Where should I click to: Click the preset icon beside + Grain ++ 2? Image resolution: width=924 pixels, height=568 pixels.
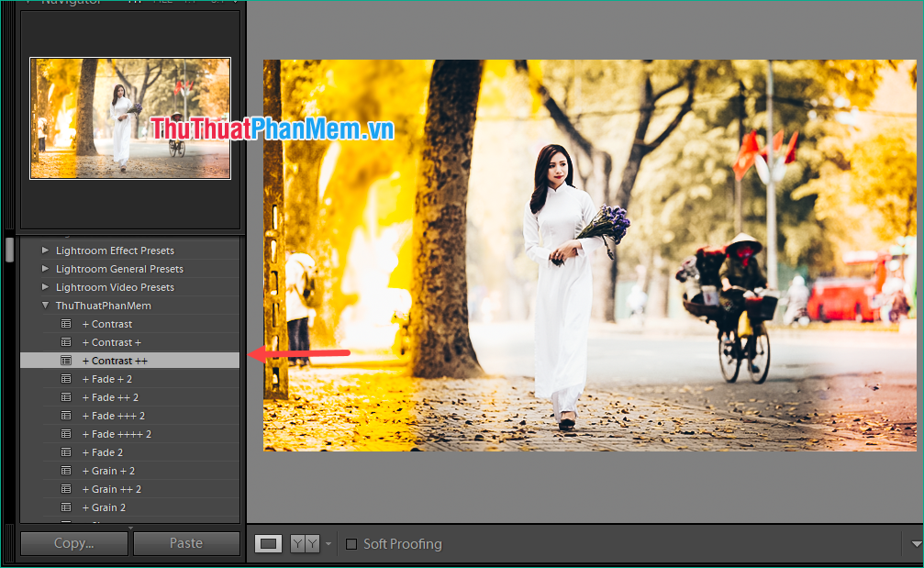click(x=65, y=488)
